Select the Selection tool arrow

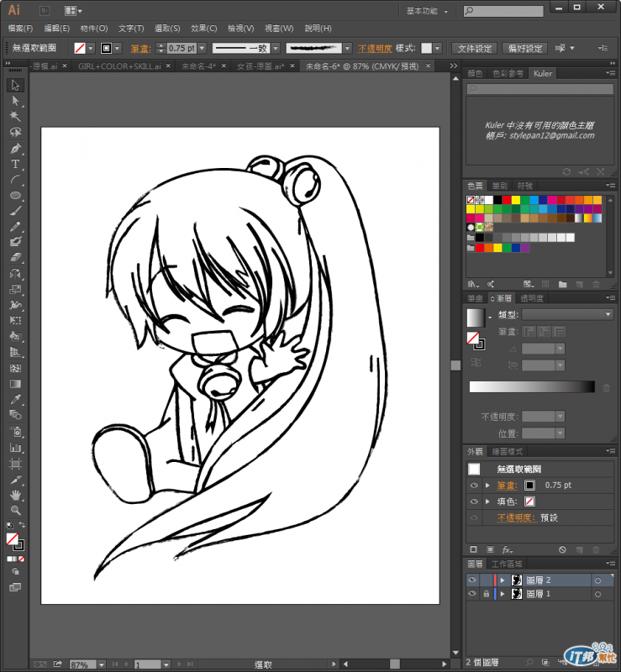(x=15, y=85)
